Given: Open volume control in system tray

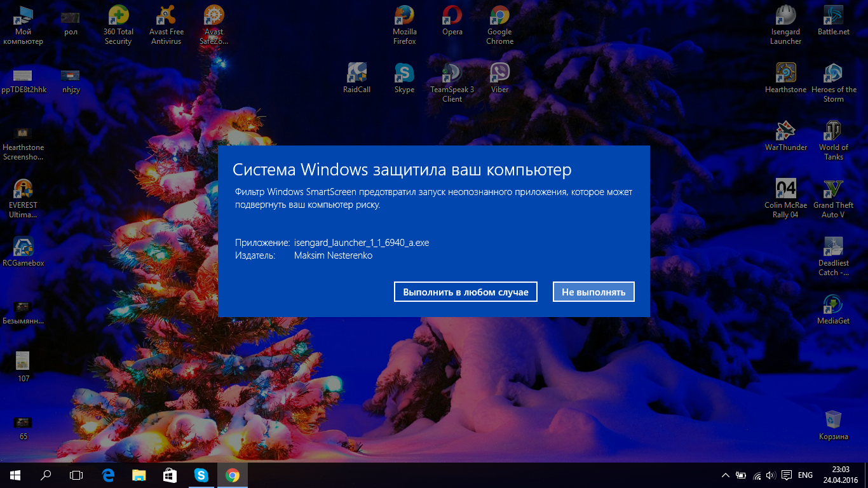Looking at the screenshot, I should click(771, 475).
